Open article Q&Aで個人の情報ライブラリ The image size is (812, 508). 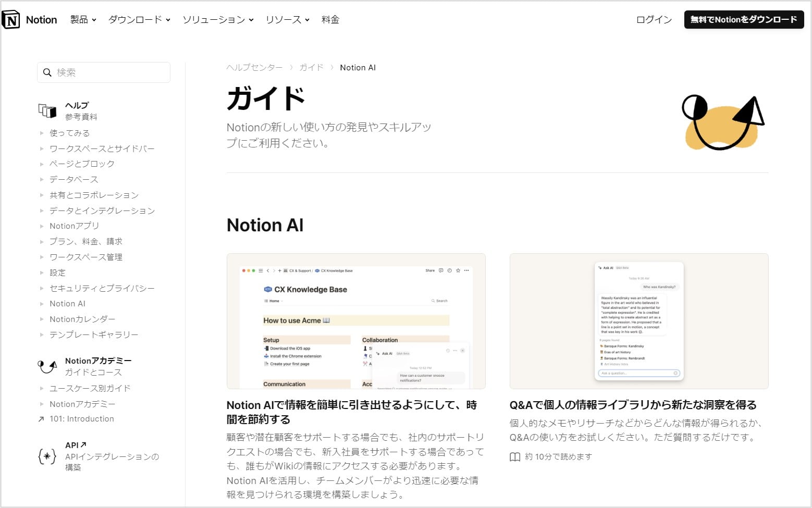pos(633,405)
